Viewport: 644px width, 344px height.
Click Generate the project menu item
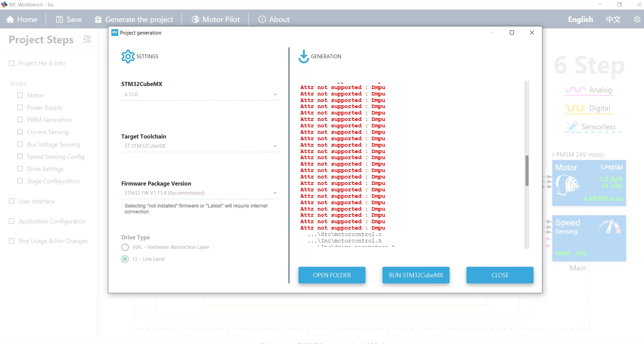click(134, 19)
